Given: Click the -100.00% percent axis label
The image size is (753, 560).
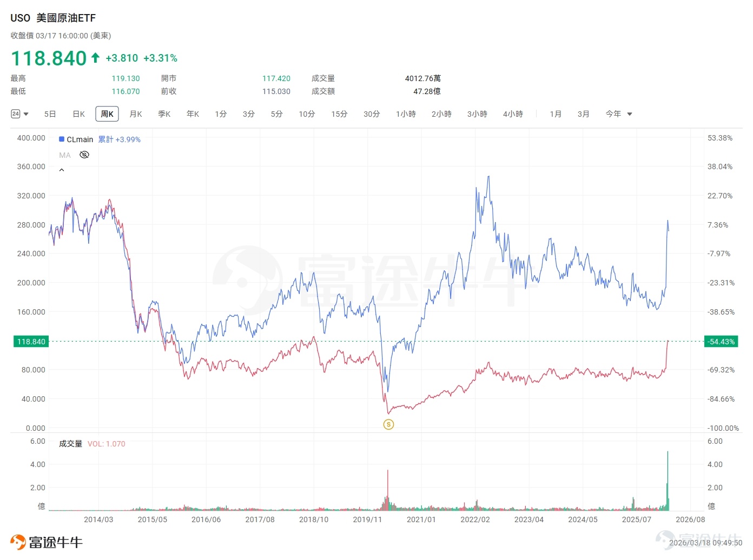Looking at the screenshot, I should point(723,428).
